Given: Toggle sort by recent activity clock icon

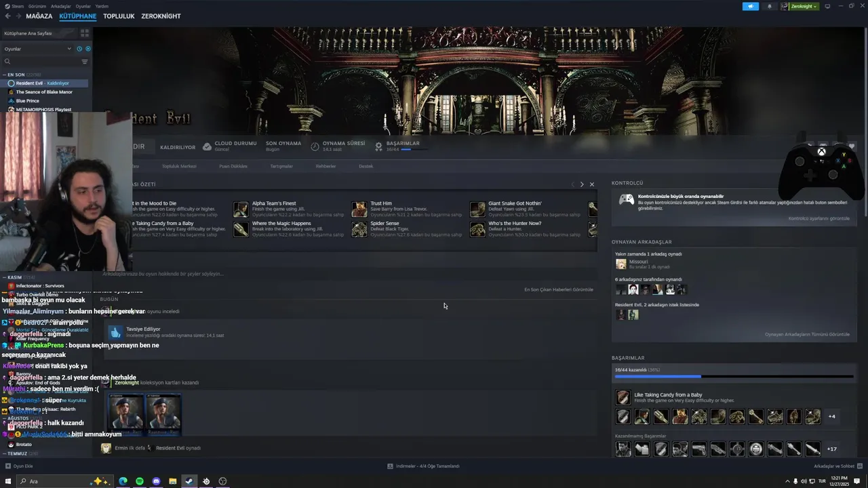Looking at the screenshot, I should click(x=79, y=49).
